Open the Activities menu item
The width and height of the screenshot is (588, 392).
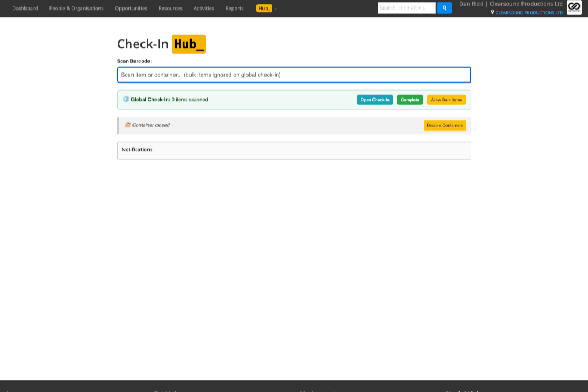[204, 8]
